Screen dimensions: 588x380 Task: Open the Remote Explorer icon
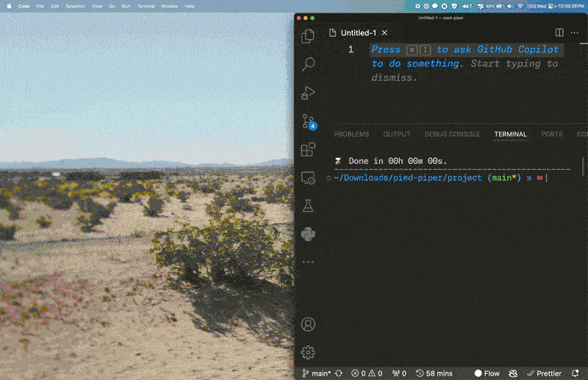pos(308,178)
